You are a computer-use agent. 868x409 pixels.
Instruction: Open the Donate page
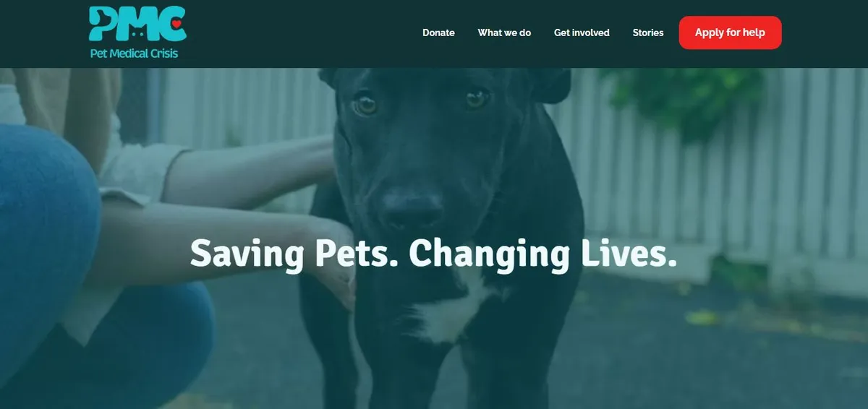coord(438,33)
